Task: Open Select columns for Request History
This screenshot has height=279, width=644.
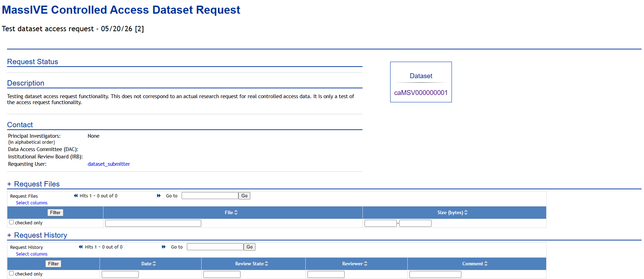Action: pos(32,254)
